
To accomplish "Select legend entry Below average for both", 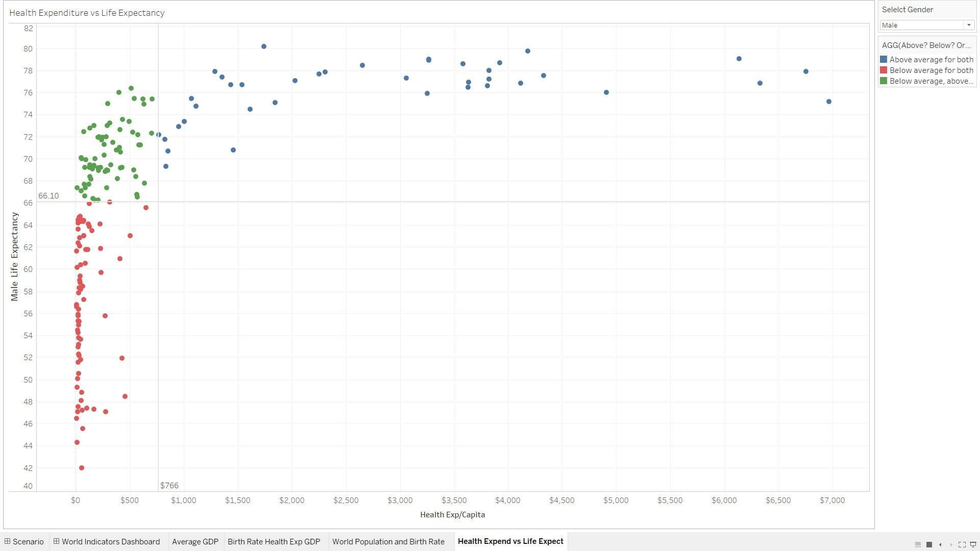I will (x=930, y=70).
